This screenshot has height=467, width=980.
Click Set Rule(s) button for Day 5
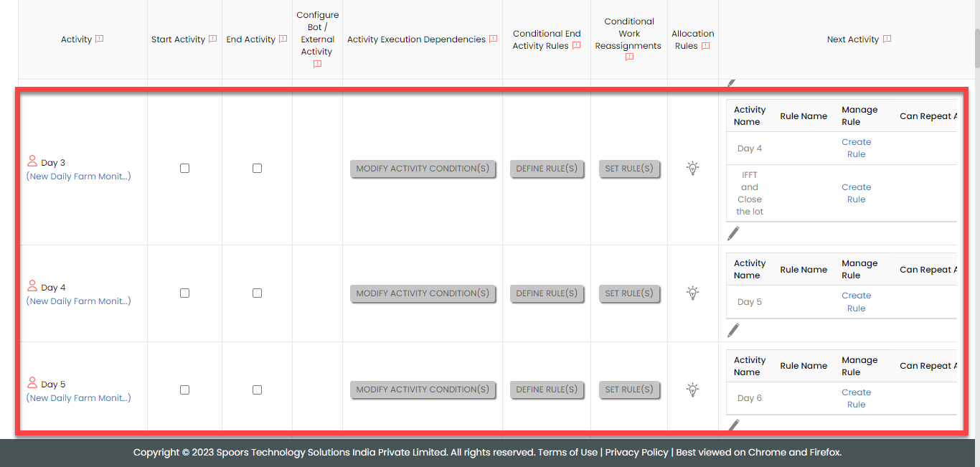[629, 390]
